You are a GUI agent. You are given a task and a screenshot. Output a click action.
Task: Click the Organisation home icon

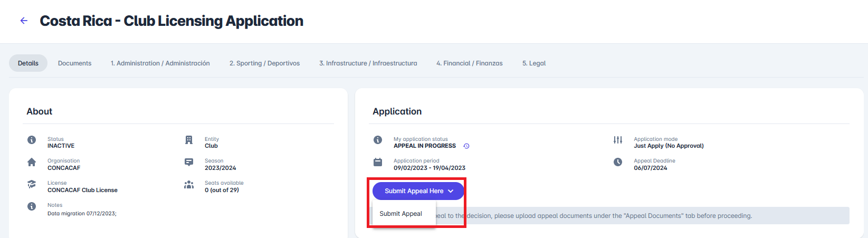pos(32,163)
